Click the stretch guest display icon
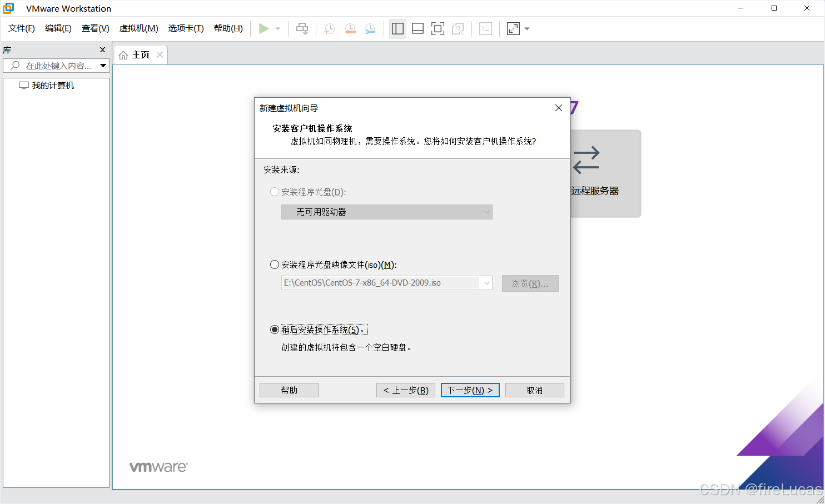Screen dimensions: 825x504 tap(513, 29)
